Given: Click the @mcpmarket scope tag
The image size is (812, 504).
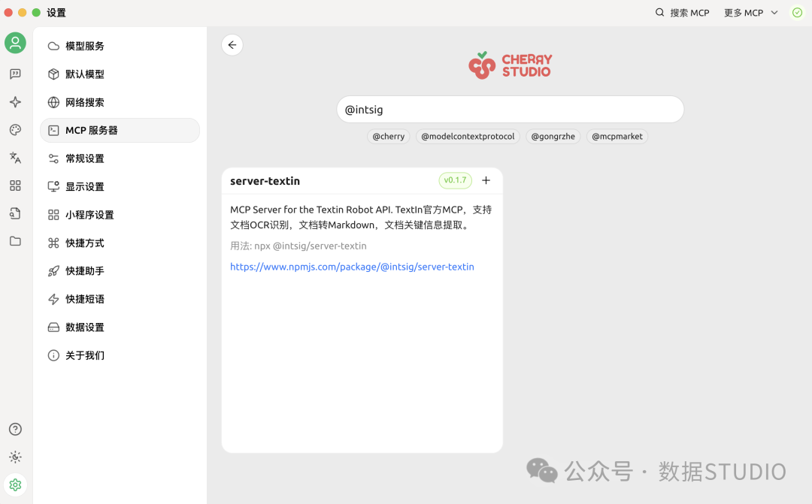Looking at the screenshot, I should [617, 137].
